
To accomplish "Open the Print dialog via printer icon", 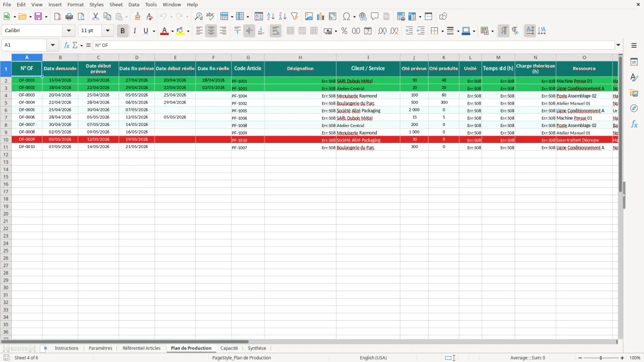I will click(x=69, y=17).
